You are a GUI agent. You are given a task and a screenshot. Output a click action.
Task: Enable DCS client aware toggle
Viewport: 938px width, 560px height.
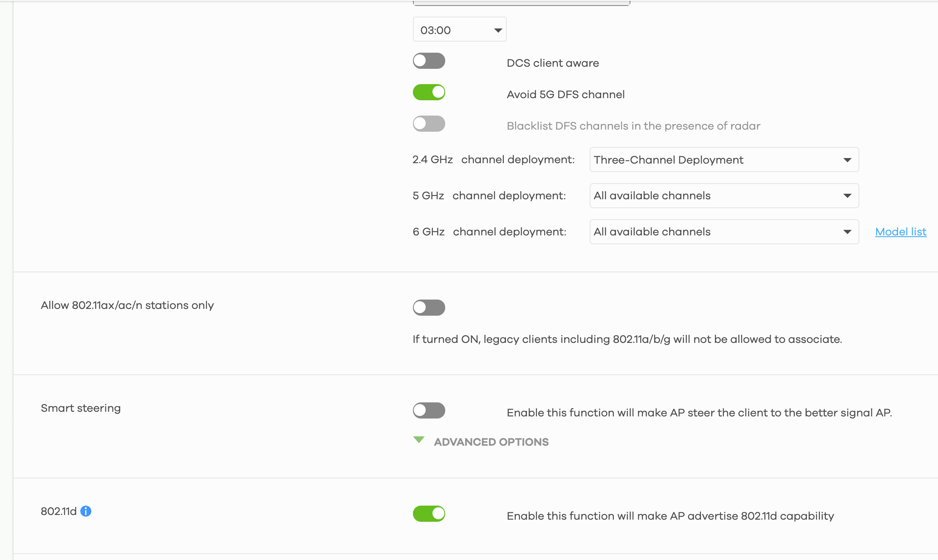coord(429,61)
